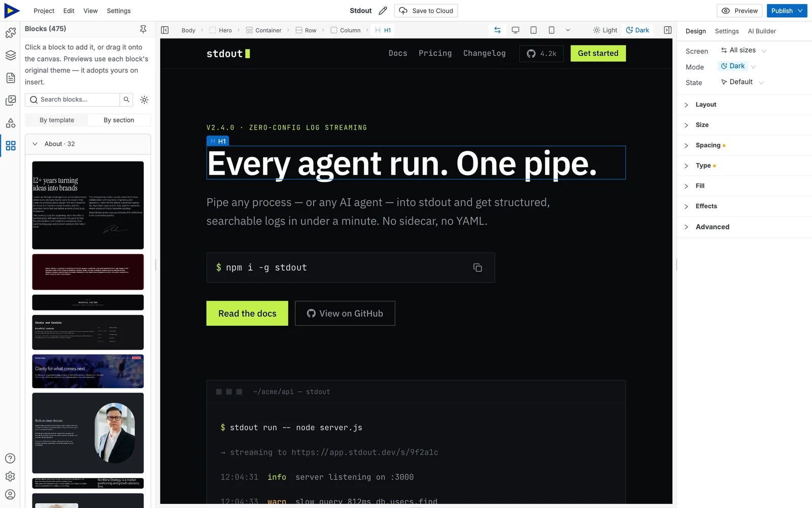The height and width of the screenshot is (508, 812).
Task: Click Save to Cloud
Action: point(426,11)
